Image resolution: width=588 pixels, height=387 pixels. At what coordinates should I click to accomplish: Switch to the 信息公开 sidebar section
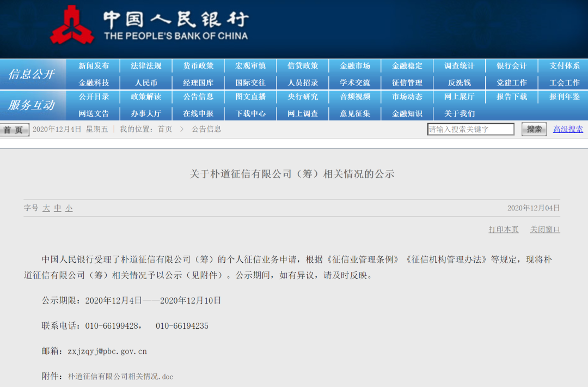(33, 74)
